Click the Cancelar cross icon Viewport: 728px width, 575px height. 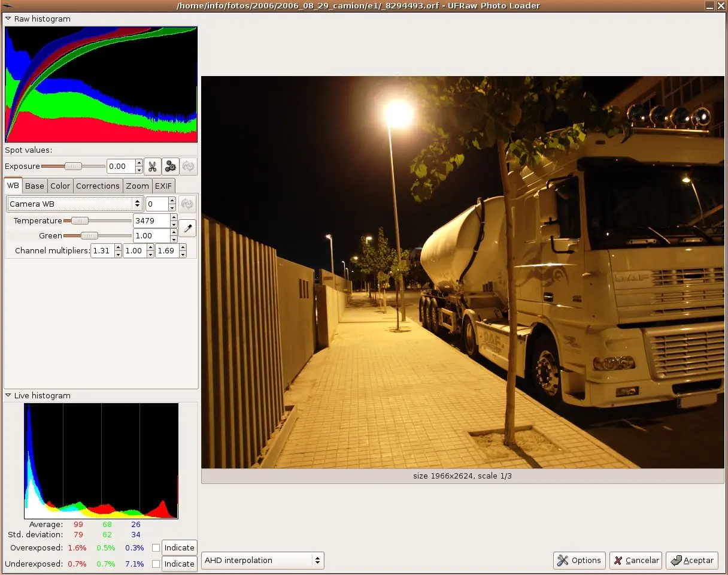[618, 561]
